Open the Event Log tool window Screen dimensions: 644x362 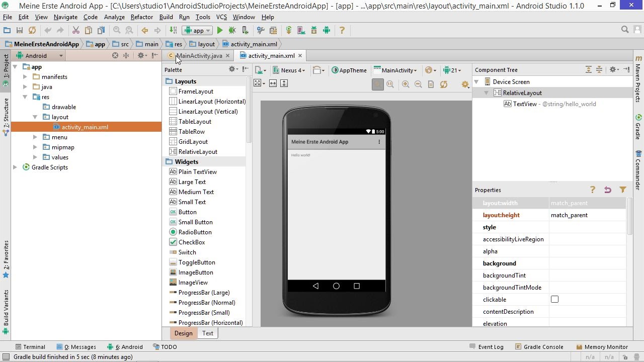point(486,346)
